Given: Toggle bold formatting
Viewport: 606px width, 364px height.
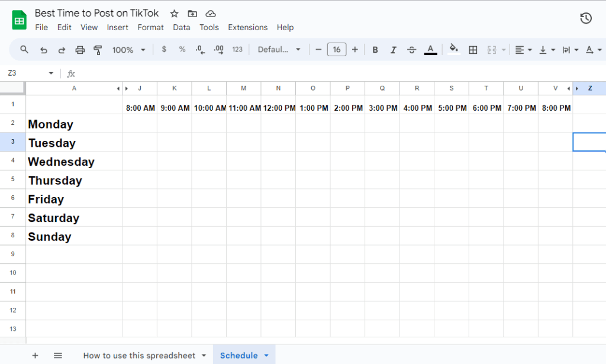Looking at the screenshot, I should coord(375,50).
